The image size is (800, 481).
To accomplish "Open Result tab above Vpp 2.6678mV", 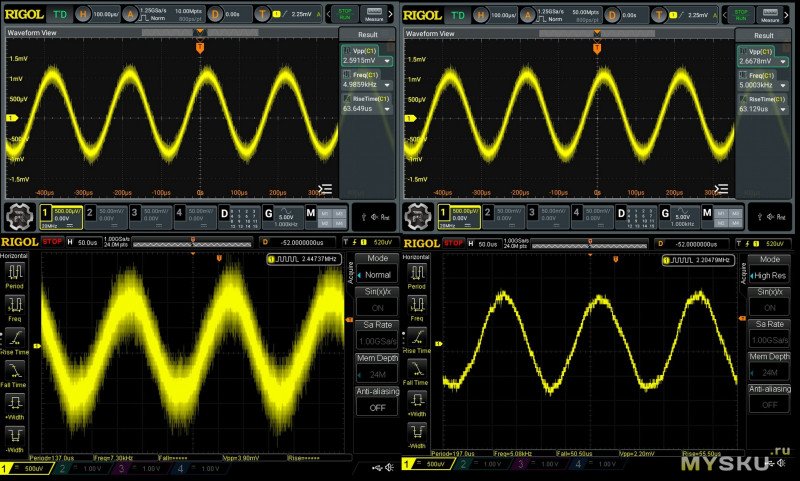I will click(x=765, y=34).
